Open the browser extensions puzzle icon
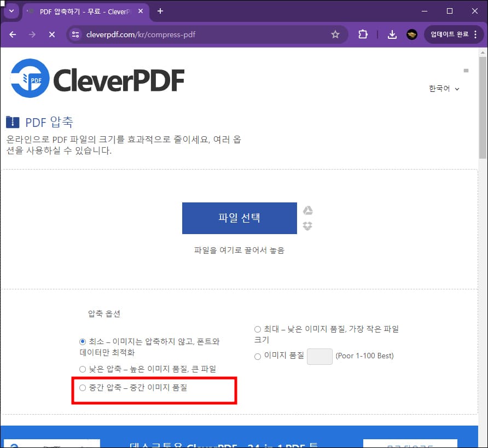Image resolution: width=488 pixels, height=448 pixels. (363, 34)
